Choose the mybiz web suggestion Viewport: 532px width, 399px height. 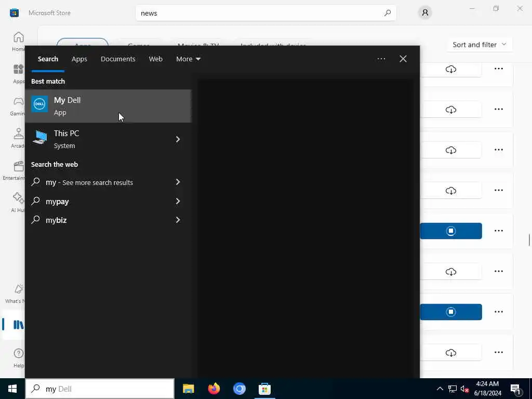(108, 220)
